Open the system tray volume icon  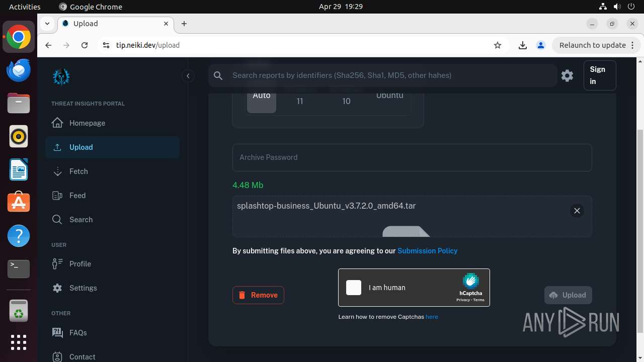[x=617, y=7]
